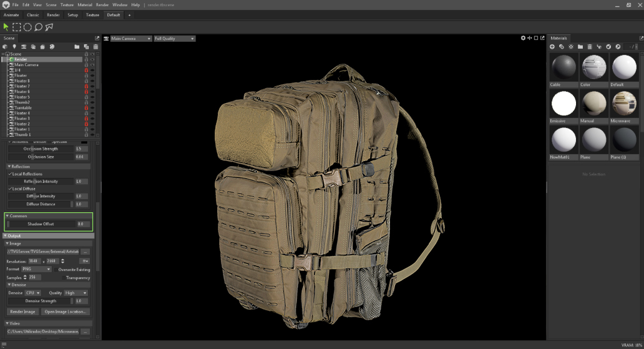
Task: Add a new material with plus icon
Action: (x=552, y=47)
